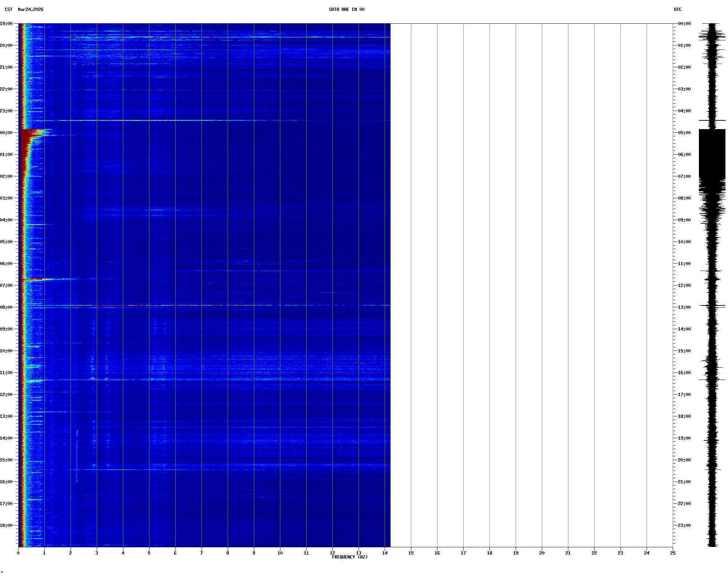The height and width of the screenshot is (576, 728).
Task: Click the Mar24,2026 date label
Action: click(31, 9)
